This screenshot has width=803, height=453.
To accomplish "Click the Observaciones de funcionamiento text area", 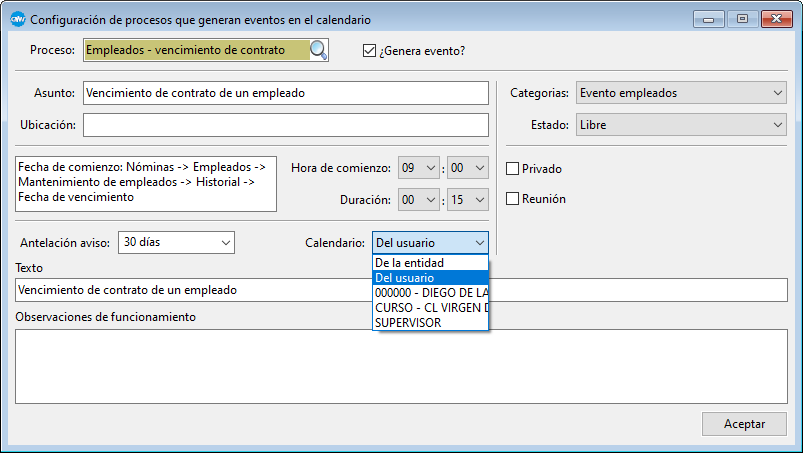I will coord(400,365).
